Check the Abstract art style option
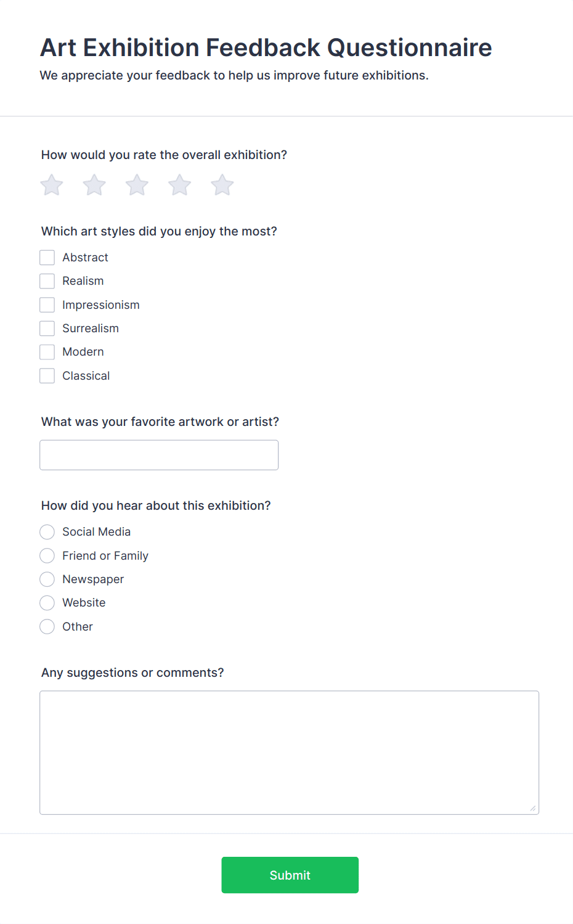The image size is (573, 924). (47, 257)
